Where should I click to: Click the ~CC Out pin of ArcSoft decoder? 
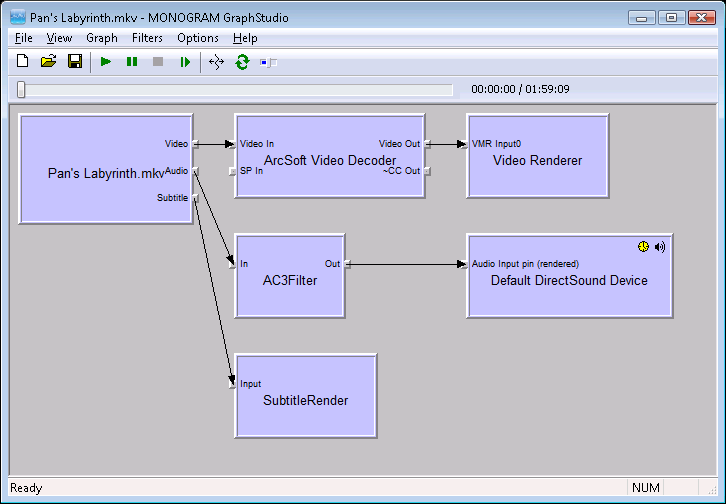point(427,171)
